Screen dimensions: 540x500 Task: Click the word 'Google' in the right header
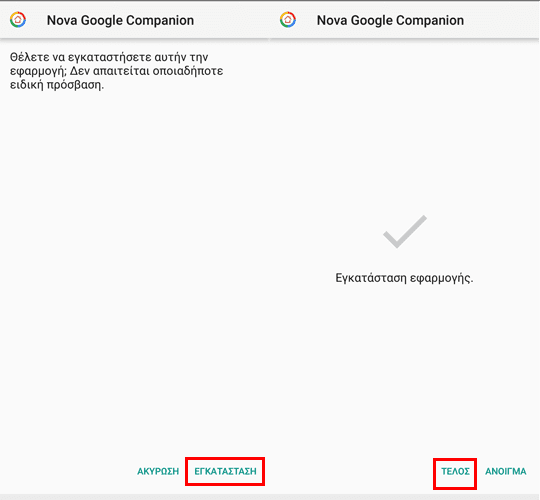(372, 20)
